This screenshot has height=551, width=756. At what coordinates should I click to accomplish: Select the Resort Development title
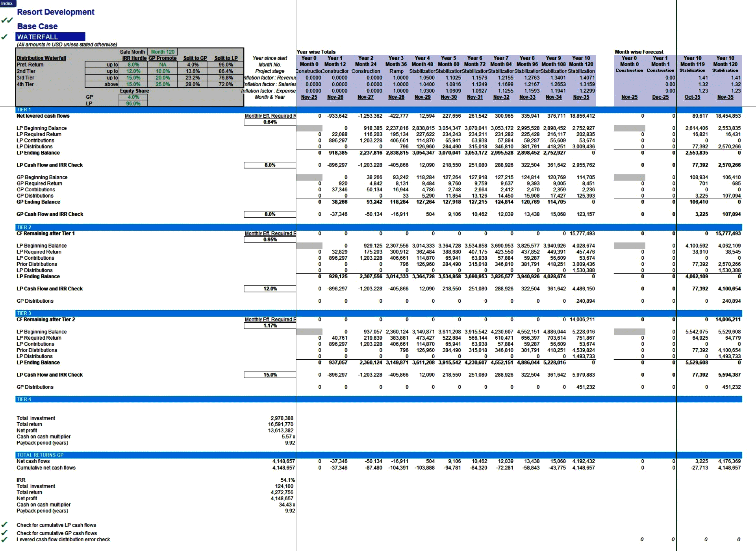56,12
